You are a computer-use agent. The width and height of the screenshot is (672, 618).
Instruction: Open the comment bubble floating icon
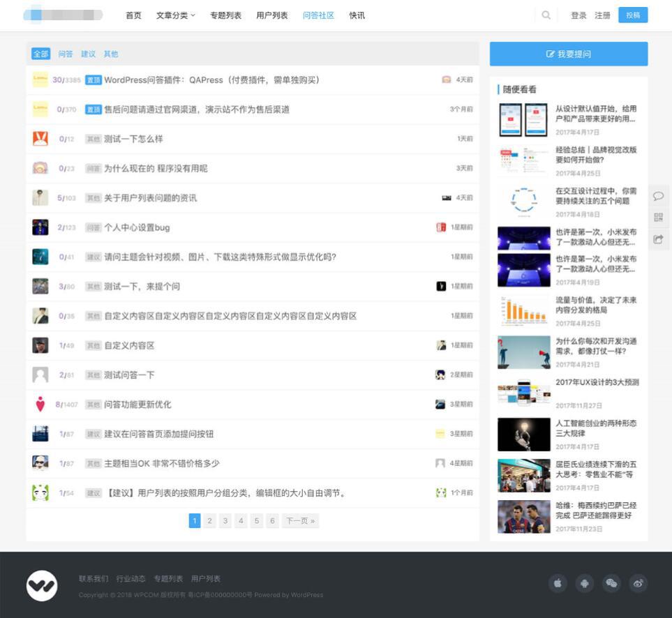(x=658, y=196)
